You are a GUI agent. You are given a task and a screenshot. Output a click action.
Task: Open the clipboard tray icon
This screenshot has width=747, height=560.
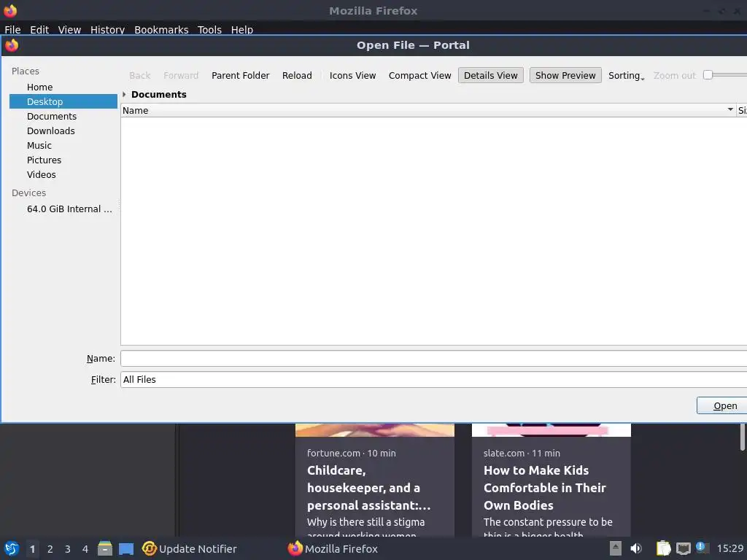click(663, 548)
